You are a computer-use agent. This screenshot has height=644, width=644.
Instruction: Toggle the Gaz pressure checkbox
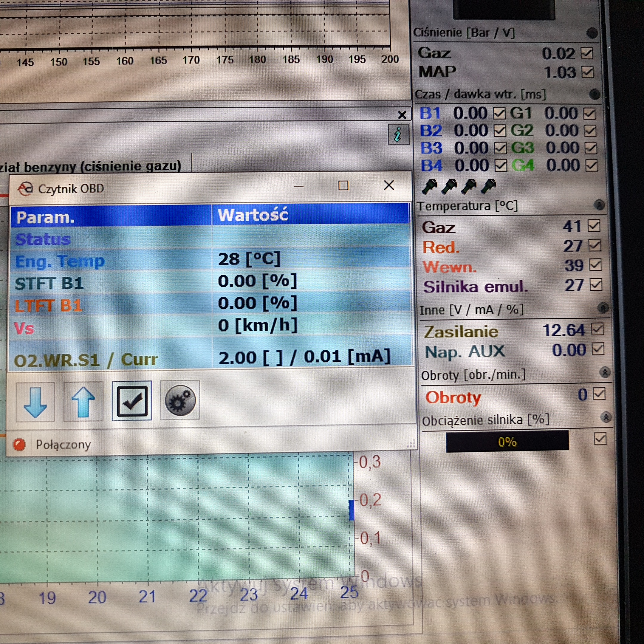coord(586,53)
